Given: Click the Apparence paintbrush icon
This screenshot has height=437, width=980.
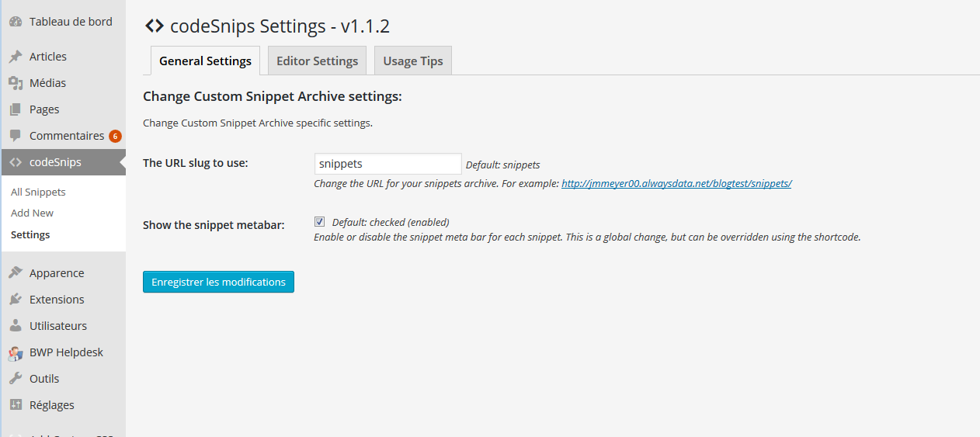Looking at the screenshot, I should coord(16,273).
